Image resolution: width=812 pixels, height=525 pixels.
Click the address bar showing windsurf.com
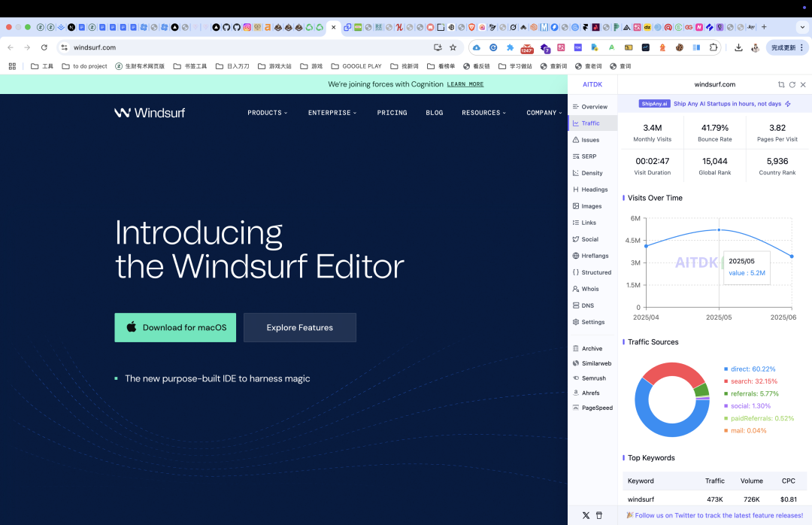(249, 47)
